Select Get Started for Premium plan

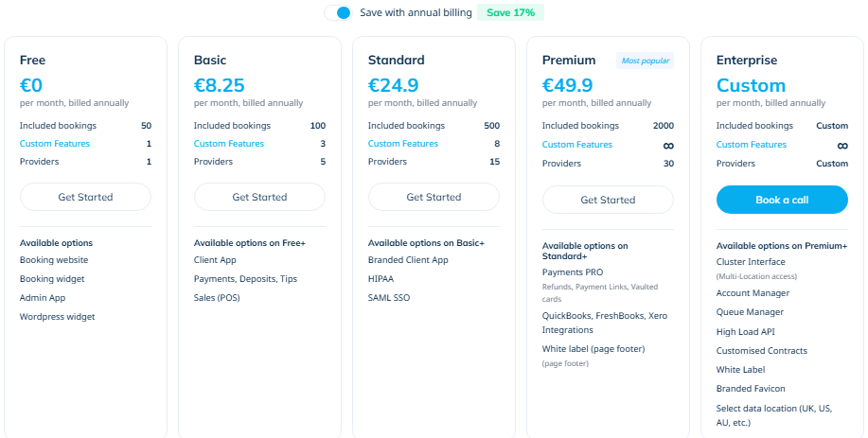point(608,200)
